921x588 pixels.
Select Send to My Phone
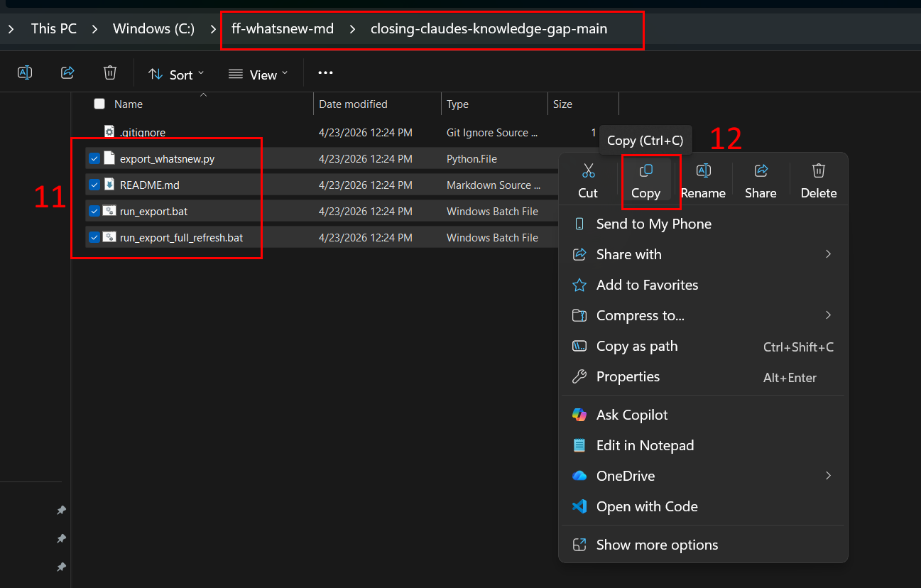pos(704,224)
